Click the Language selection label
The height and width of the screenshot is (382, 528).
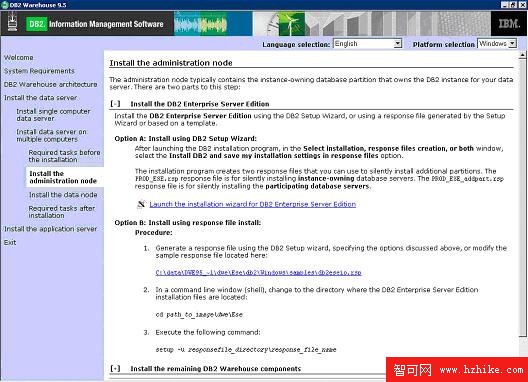tap(296, 44)
